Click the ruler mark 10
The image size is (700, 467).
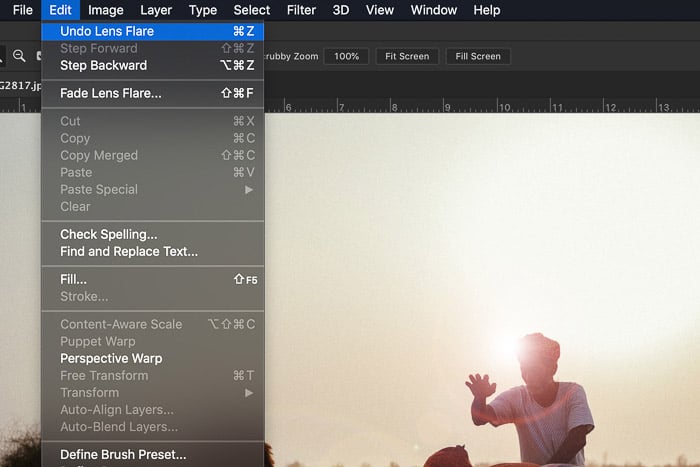click(504, 107)
